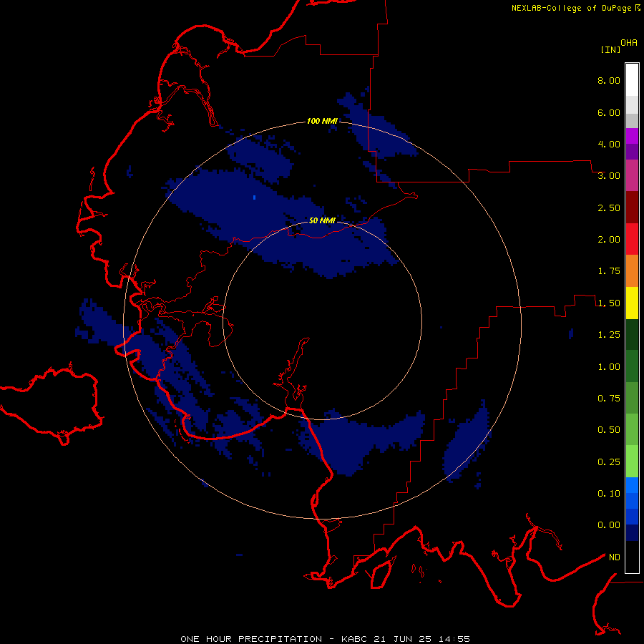Select the [IN] units label
644x644 pixels.
(611, 49)
